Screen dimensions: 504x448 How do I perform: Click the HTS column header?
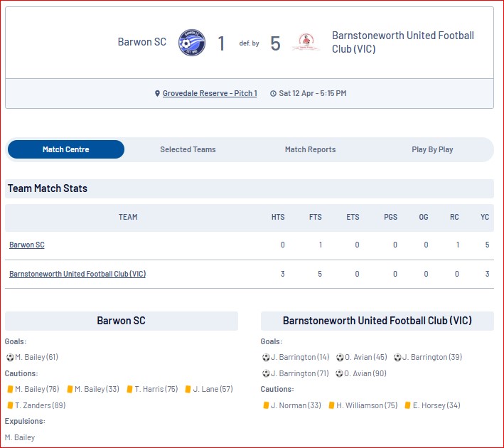[278, 217]
